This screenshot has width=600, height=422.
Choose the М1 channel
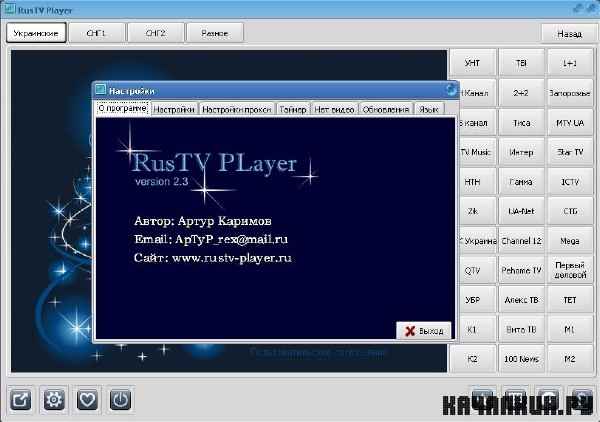[570, 329]
